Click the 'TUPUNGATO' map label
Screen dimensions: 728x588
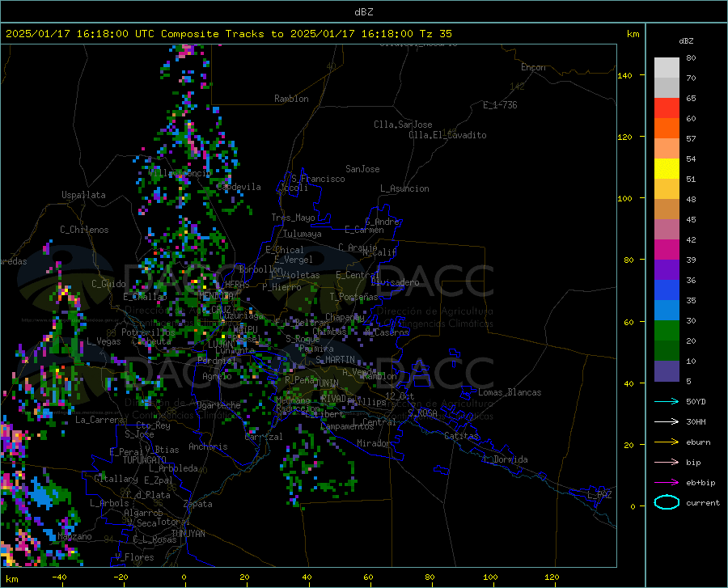tap(145, 460)
